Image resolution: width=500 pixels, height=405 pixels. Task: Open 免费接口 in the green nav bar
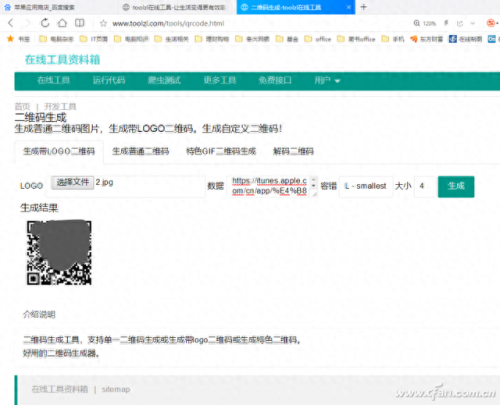tap(275, 80)
